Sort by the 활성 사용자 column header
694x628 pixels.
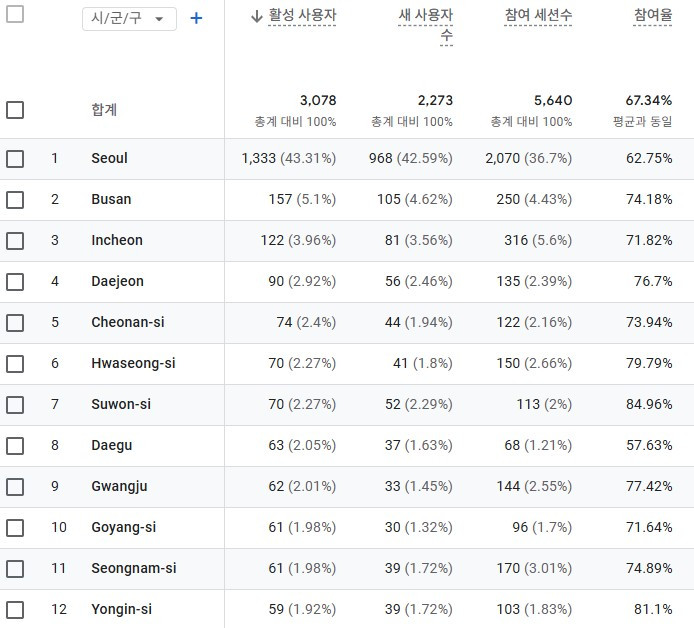(x=302, y=15)
